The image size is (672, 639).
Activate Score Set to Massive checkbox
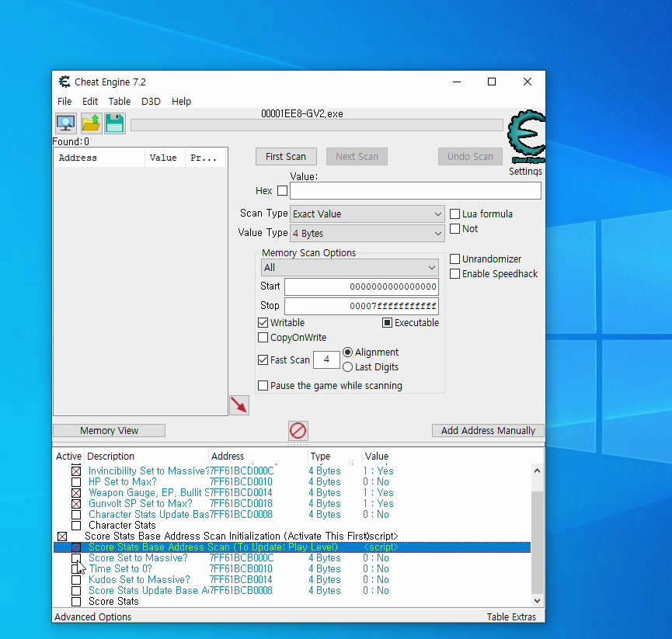(x=76, y=558)
